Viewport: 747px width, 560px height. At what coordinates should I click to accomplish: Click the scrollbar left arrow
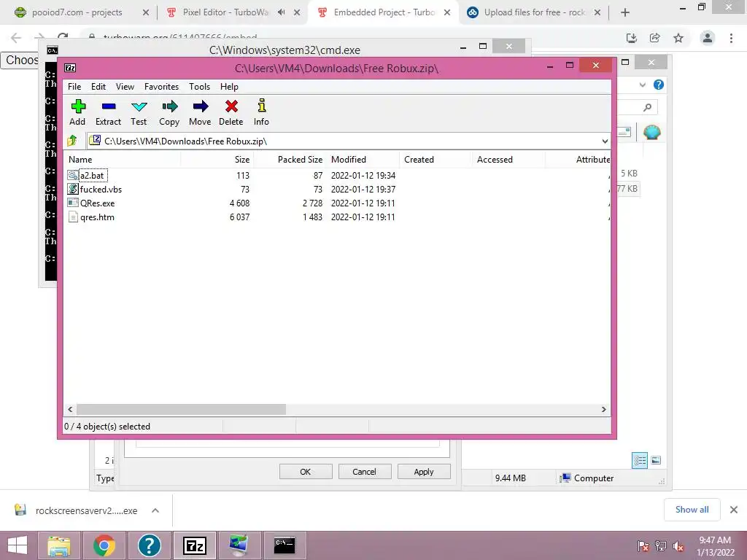70,410
